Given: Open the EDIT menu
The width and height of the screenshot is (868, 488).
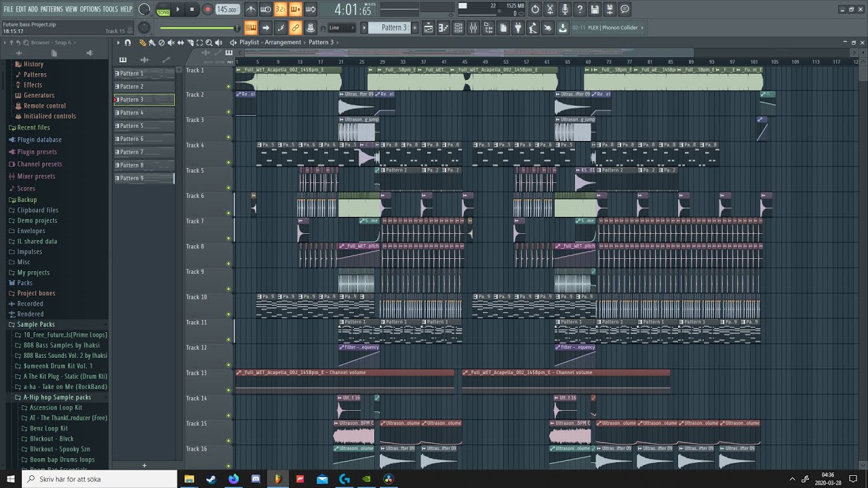Looking at the screenshot, I should pyautogui.click(x=21, y=9).
